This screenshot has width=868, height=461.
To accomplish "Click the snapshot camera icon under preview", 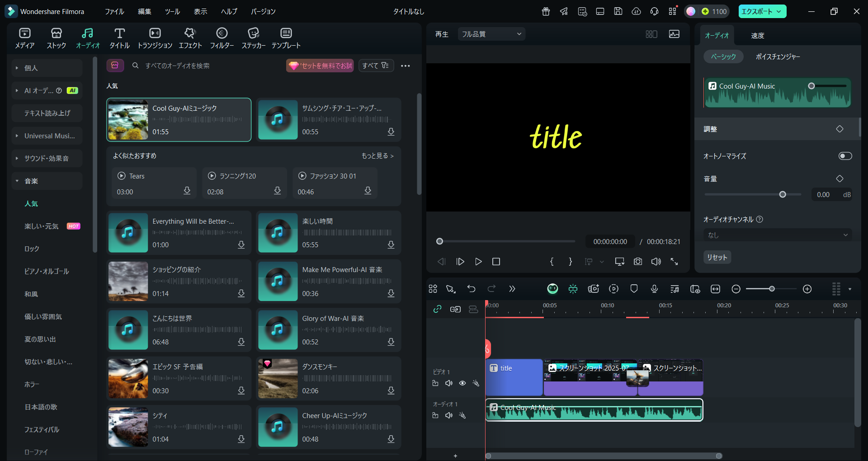I will point(638,262).
